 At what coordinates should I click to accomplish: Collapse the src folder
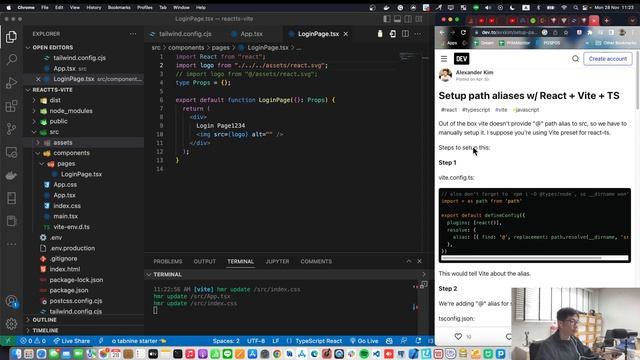54,132
